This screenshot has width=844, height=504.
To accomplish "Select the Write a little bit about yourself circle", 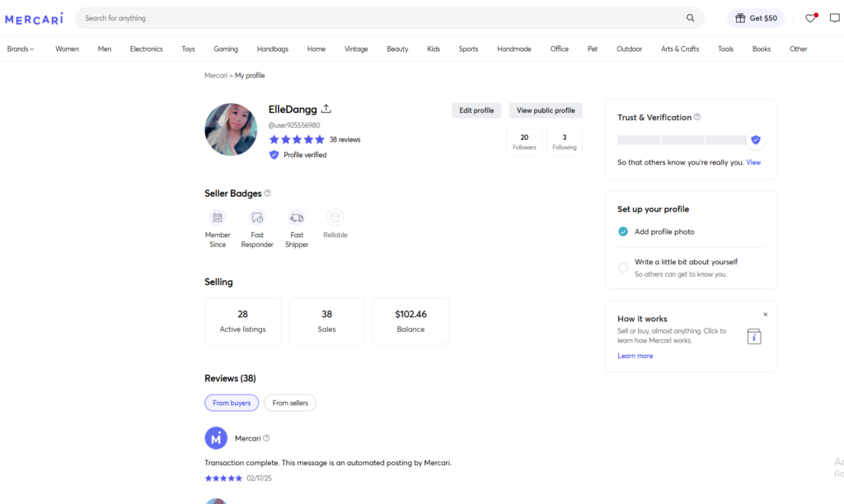I will tap(623, 268).
